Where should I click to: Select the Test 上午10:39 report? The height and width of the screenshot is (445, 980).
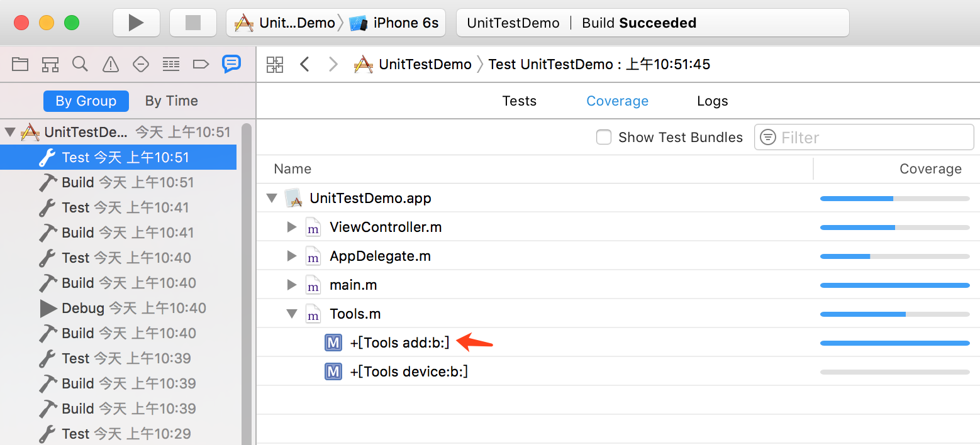[118, 358]
